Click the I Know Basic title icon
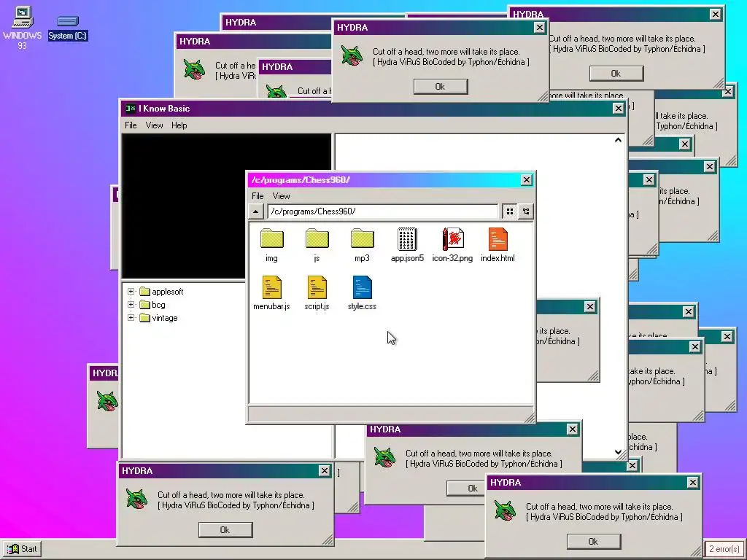Image resolution: width=747 pixels, height=560 pixels. pyautogui.click(x=130, y=109)
